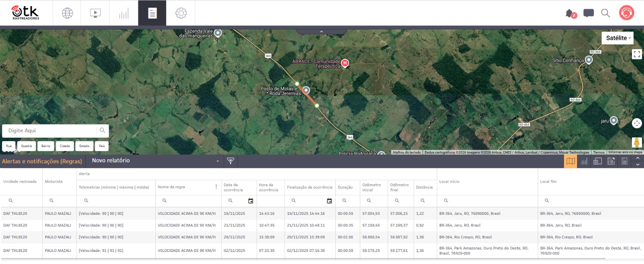
Task: Expand the Satélite map type dropdown
Action: point(617,38)
